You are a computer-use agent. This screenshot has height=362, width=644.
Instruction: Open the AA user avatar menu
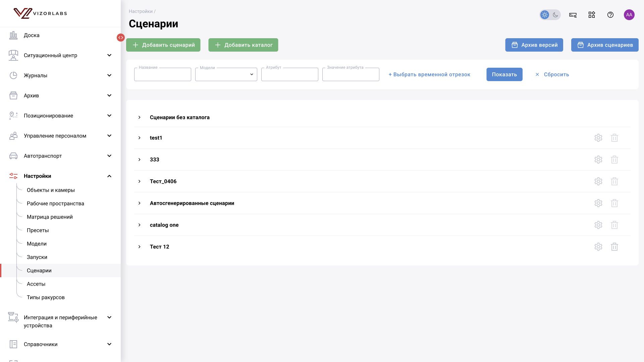point(629,15)
